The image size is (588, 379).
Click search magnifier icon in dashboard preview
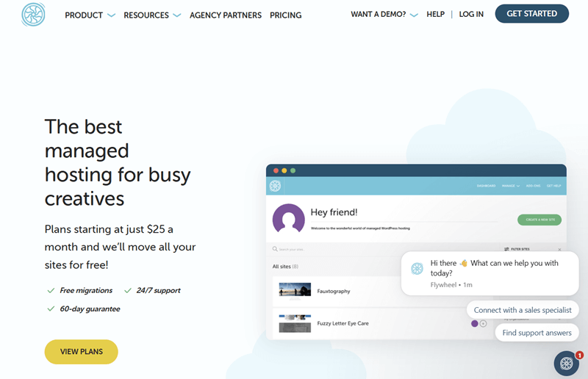[275, 249]
